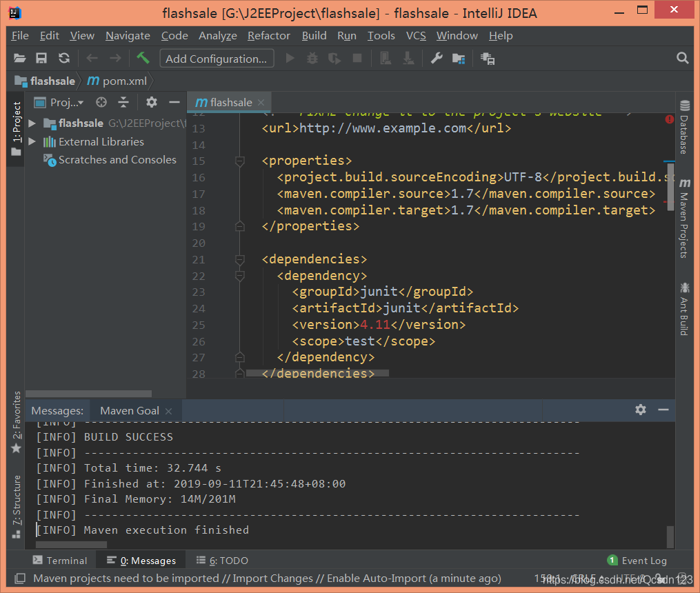Click the Search Everywhere magnifier icon
Image resolution: width=700 pixels, height=593 pixels.
682,58
